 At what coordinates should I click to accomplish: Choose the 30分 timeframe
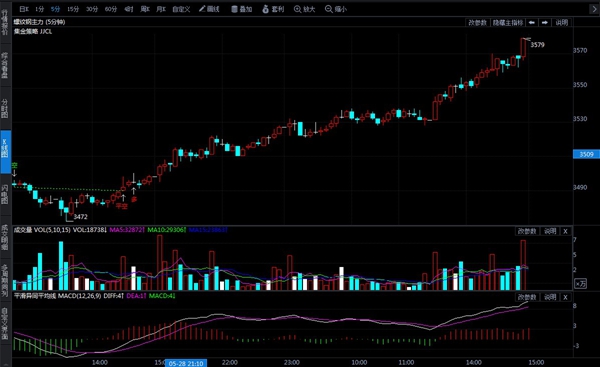point(92,9)
